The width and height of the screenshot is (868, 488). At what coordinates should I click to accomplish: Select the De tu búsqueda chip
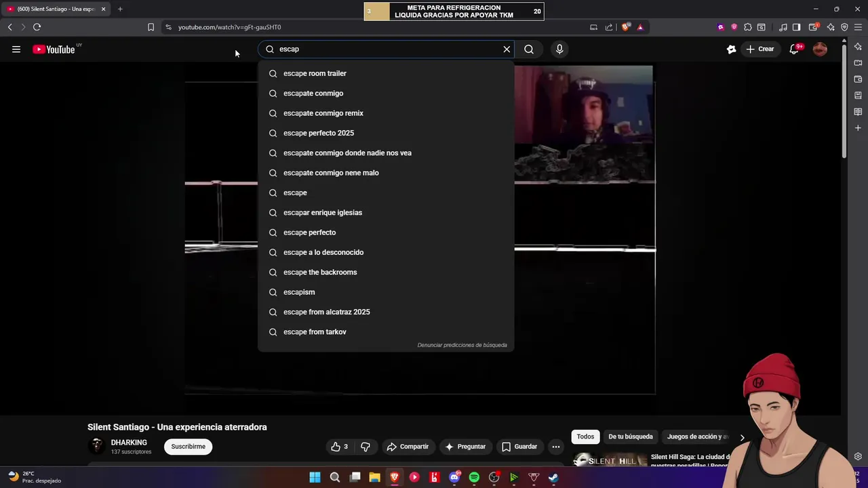pyautogui.click(x=631, y=436)
